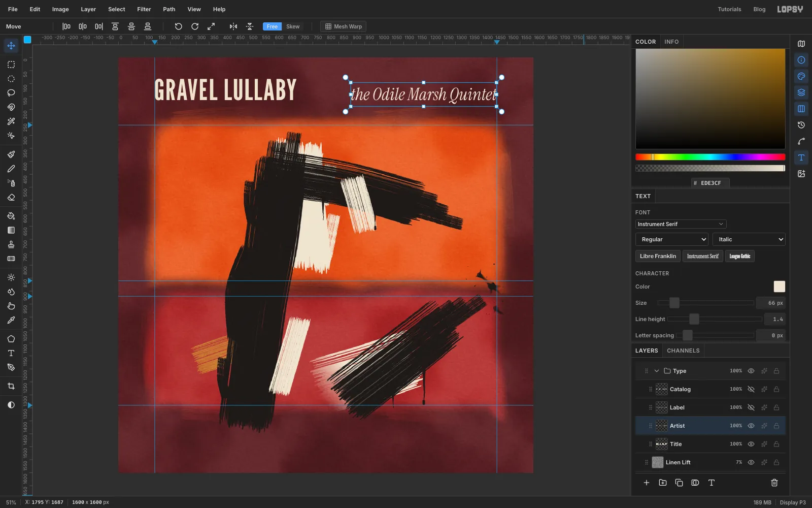Rotate counterclockwise using toolbar icon

pos(178,26)
